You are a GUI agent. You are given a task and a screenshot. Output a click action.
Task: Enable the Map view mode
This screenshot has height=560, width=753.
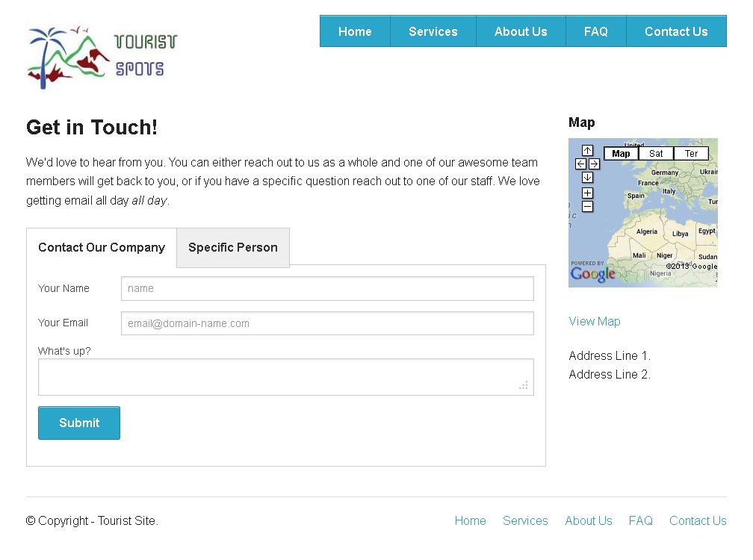pyautogui.click(x=621, y=153)
